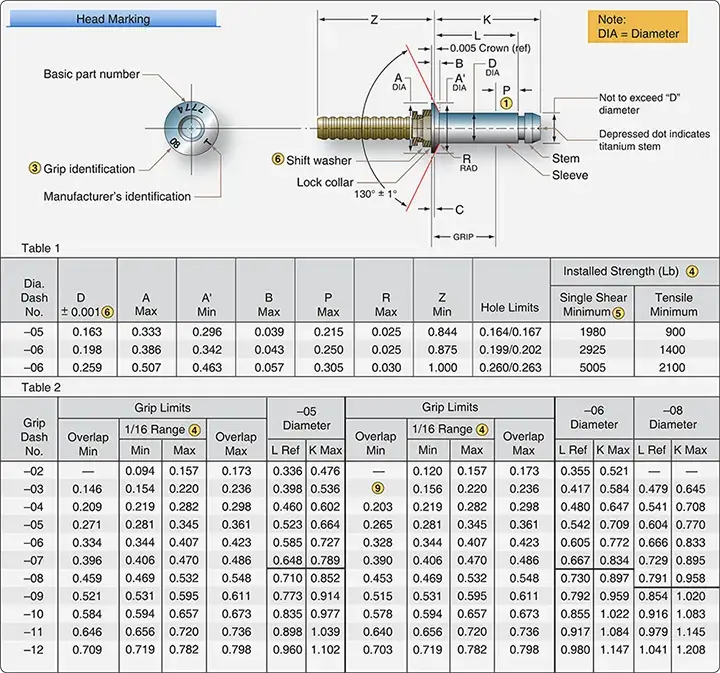Click the circled 4 in the right 1/16 Range header
This screenshot has height=673, width=720.
[482, 430]
